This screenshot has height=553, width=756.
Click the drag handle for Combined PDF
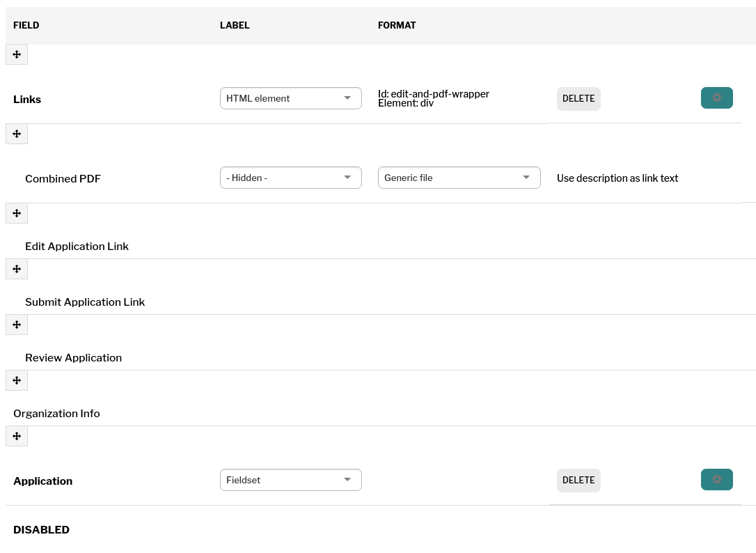click(x=17, y=134)
